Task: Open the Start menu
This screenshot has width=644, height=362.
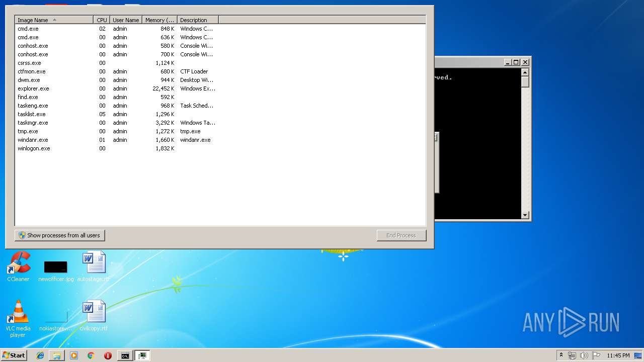Action: click(x=14, y=355)
